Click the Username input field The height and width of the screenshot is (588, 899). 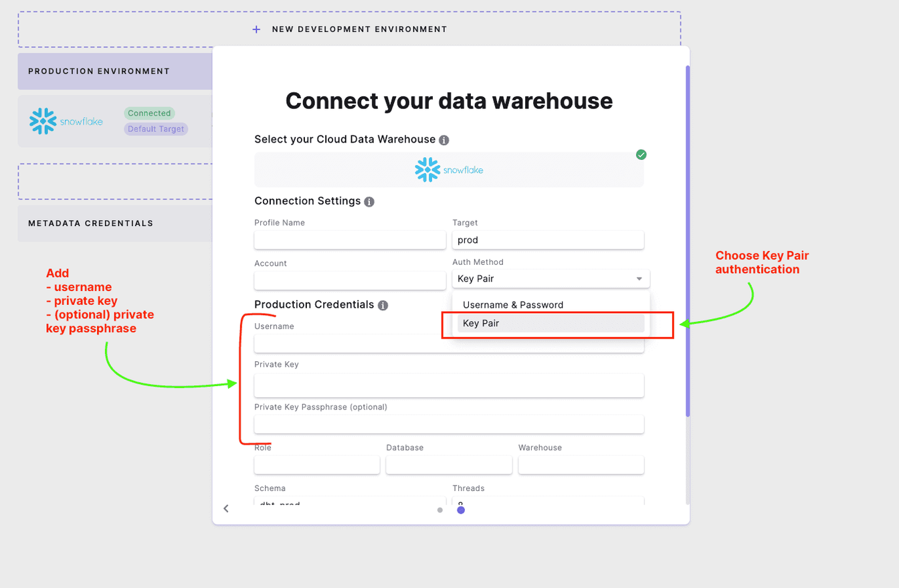pyautogui.click(x=449, y=344)
